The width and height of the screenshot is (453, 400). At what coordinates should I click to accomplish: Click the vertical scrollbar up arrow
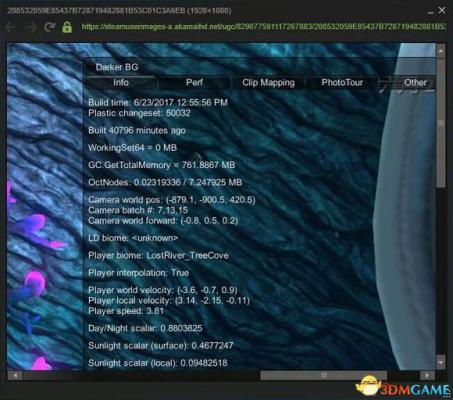(441, 51)
